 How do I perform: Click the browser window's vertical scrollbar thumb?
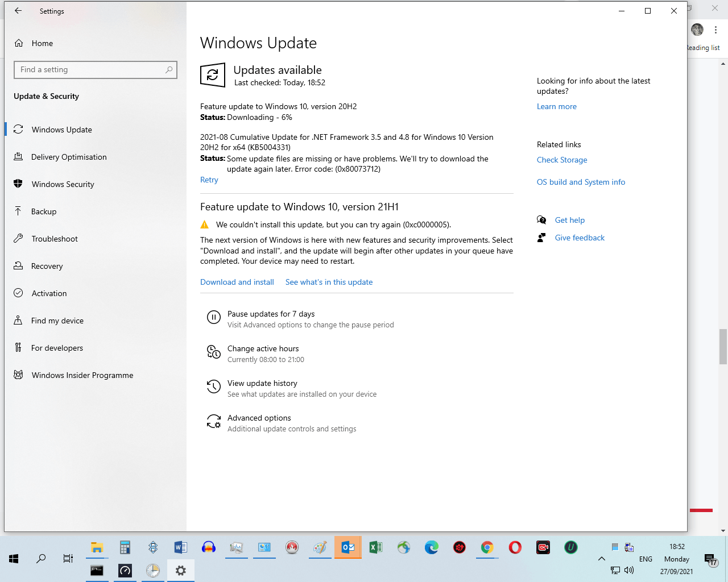[723, 346]
